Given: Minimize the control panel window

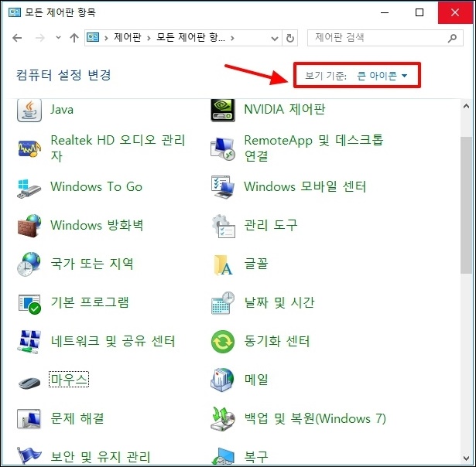Looking at the screenshot, I should coord(385,12).
